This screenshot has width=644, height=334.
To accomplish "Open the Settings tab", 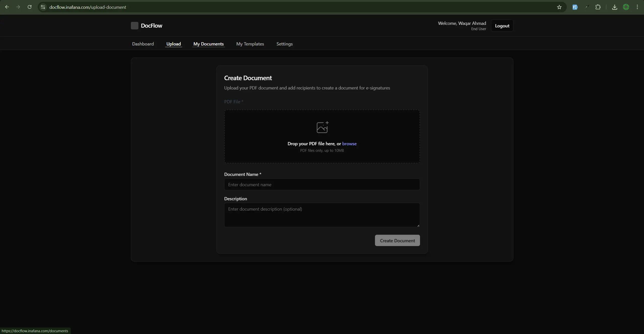I will 284,44.
